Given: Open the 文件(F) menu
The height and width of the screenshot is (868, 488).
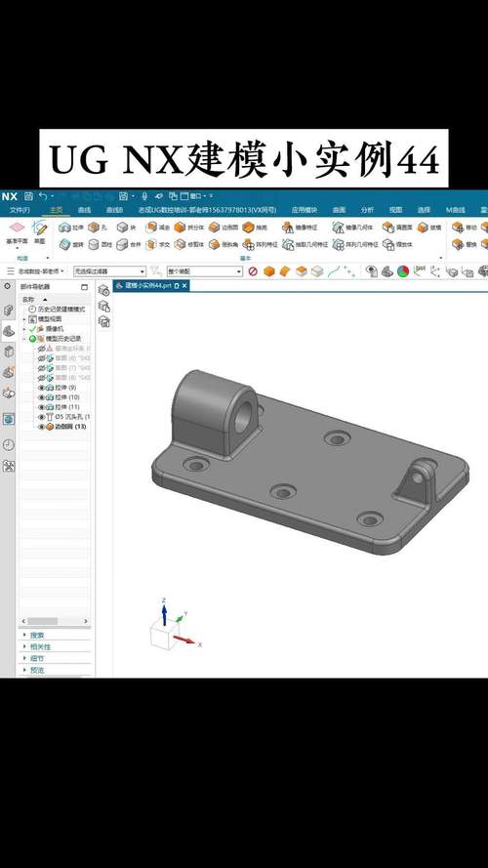Looking at the screenshot, I should [20, 210].
